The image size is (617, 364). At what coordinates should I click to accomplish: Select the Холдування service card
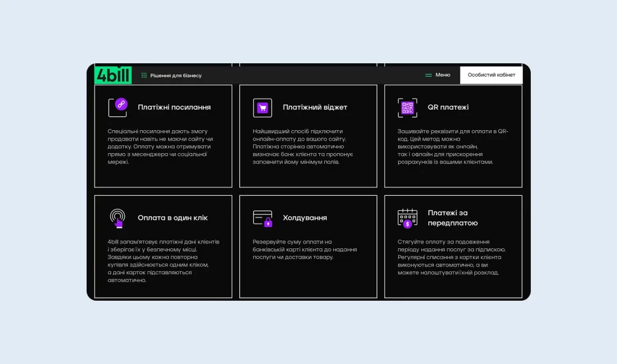(308, 246)
